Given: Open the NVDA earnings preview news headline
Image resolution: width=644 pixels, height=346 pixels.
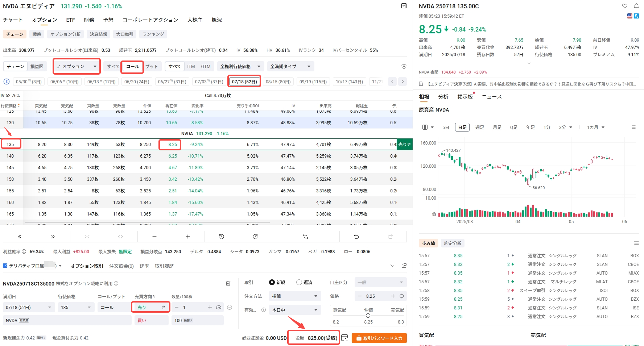Looking at the screenshot, I should pos(531,84).
